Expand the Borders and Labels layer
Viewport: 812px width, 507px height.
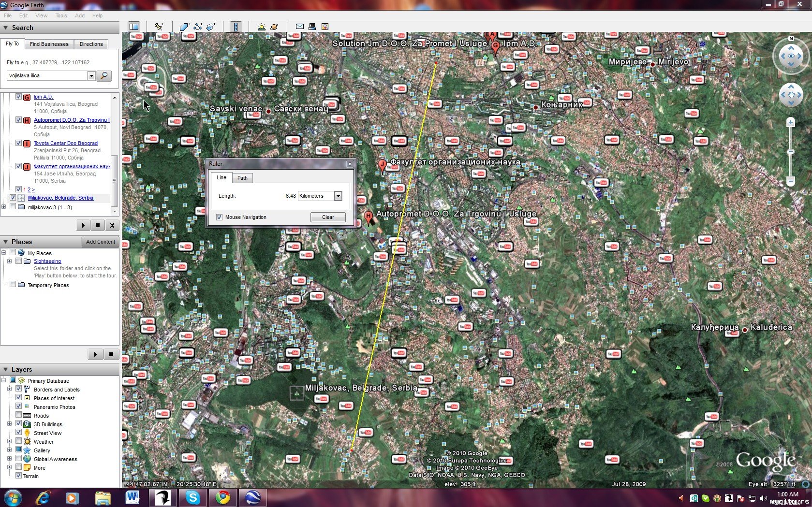click(9, 389)
